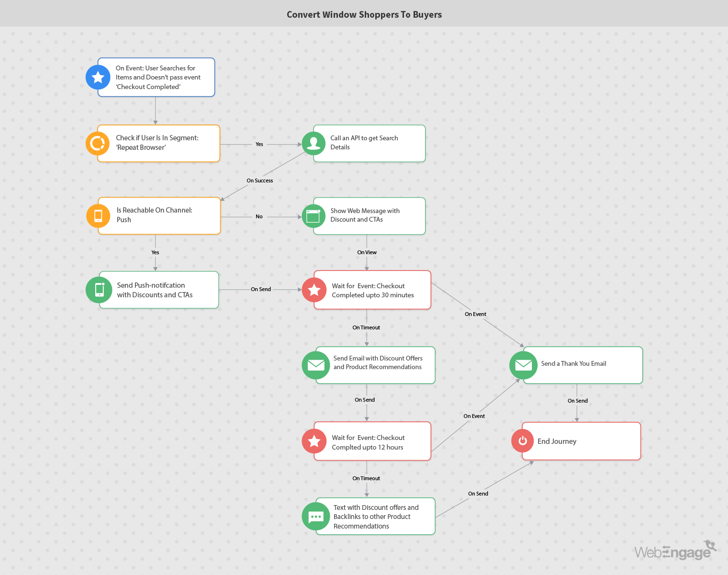Image resolution: width=728 pixels, height=575 pixels.
Task: Click the 'Convert Window Shoppers To Buyers' title
Action: point(364,14)
